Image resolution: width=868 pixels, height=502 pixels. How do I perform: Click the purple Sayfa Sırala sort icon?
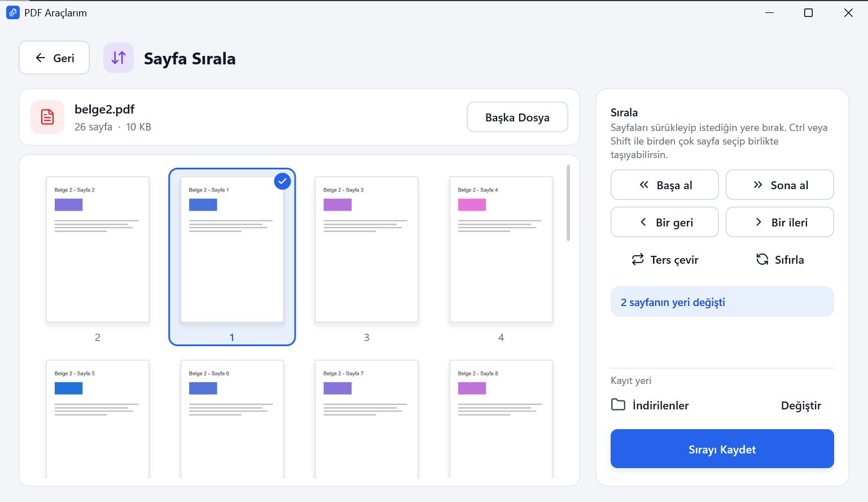pos(119,58)
